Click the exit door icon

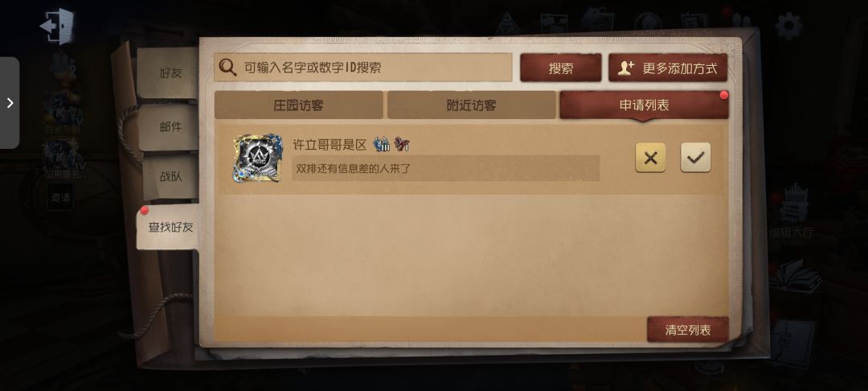[x=57, y=26]
